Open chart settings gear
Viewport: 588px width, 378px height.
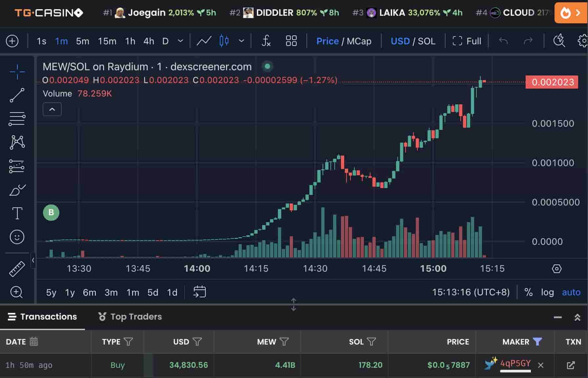tap(582, 41)
